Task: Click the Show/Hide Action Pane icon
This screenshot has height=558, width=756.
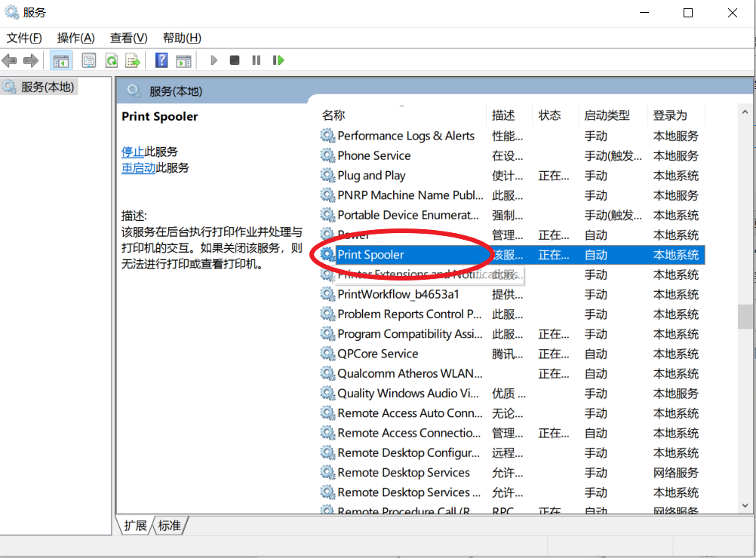Action: 183,60
